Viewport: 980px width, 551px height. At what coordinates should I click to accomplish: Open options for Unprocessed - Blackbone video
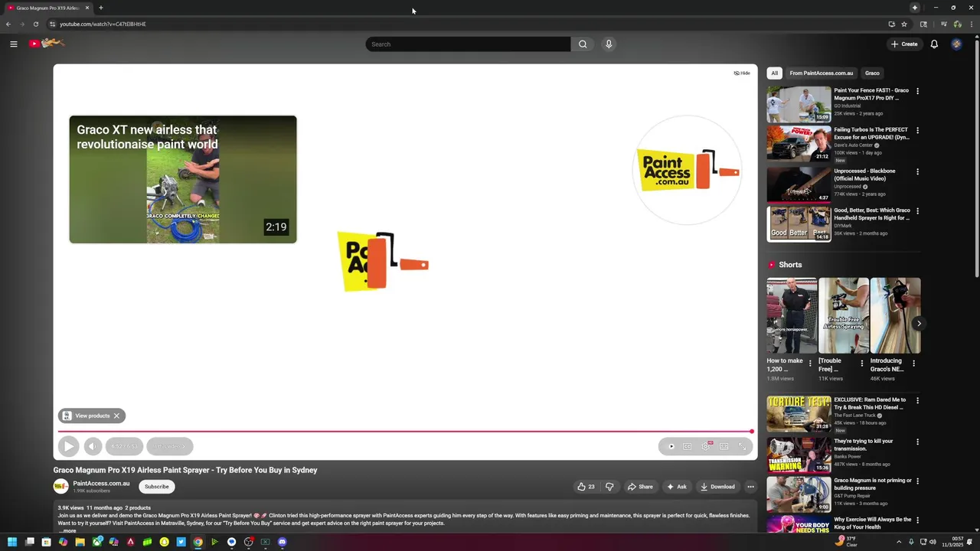[917, 172]
